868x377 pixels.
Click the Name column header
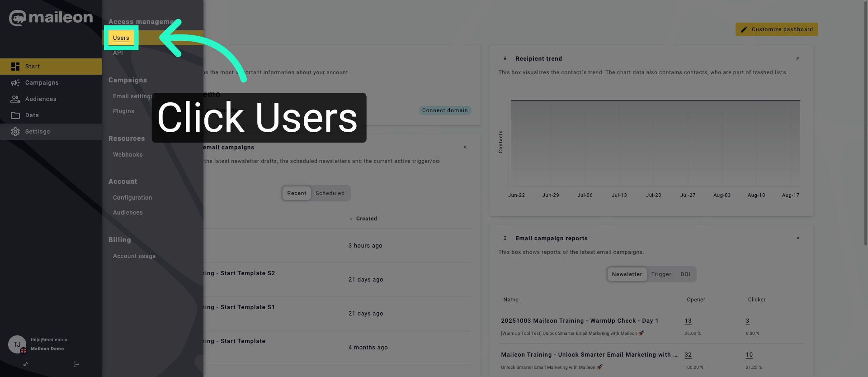pos(511,300)
